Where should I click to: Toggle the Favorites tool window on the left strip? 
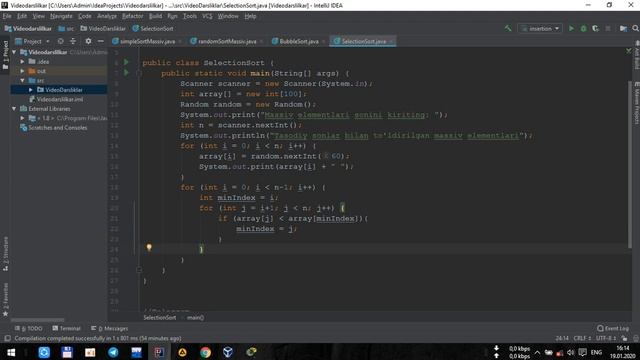(5, 299)
